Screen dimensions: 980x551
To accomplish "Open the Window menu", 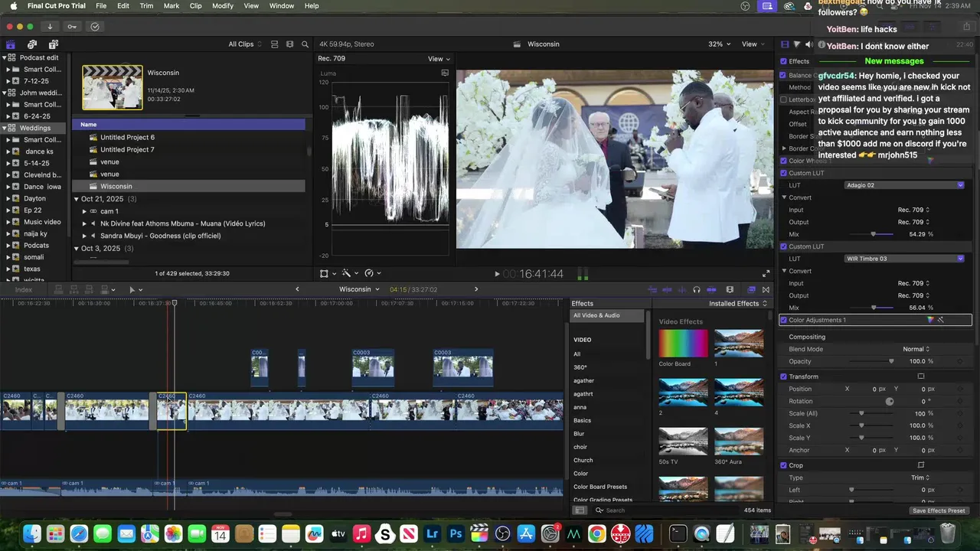I will pyautogui.click(x=282, y=6).
